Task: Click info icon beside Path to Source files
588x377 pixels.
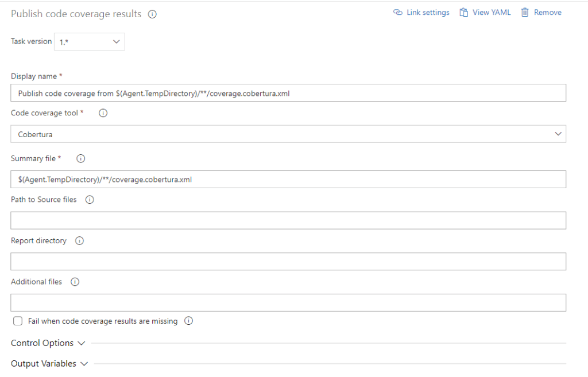Action: (x=90, y=200)
